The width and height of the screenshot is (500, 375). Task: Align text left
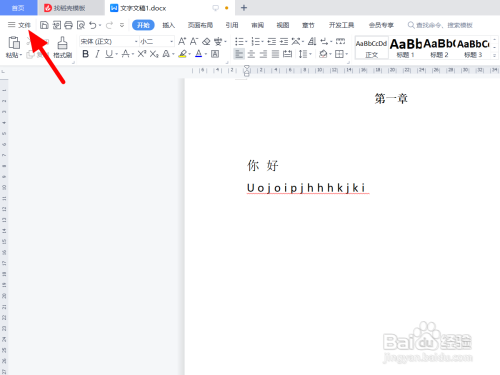[x=239, y=54]
